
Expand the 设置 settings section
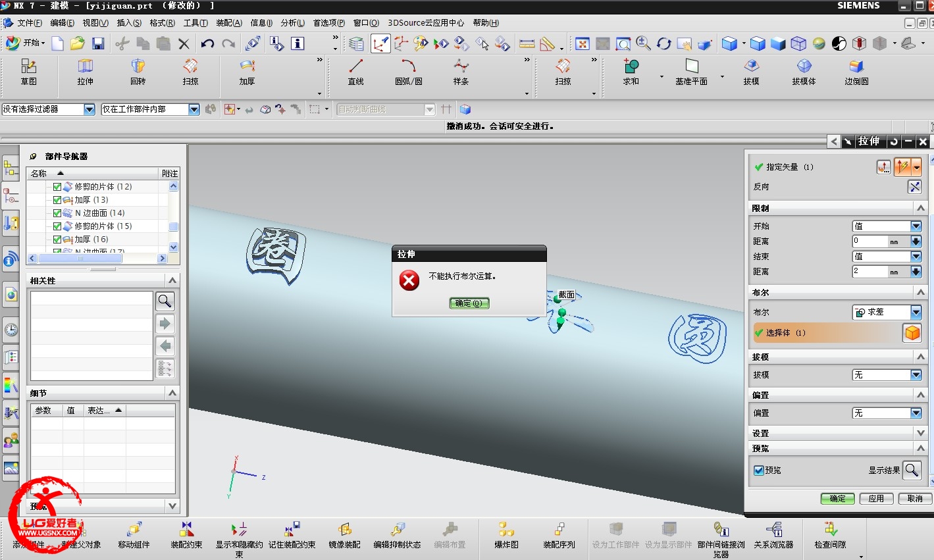pos(920,433)
